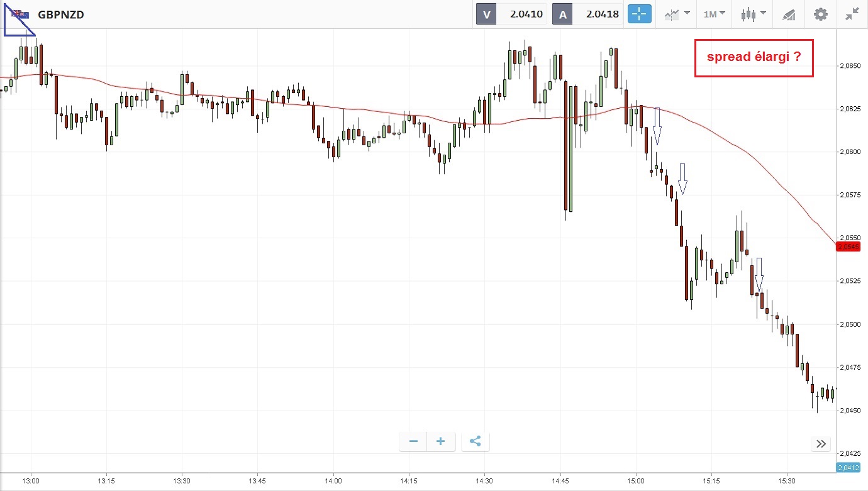Expand the candlestick chart type dropdown

click(753, 14)
